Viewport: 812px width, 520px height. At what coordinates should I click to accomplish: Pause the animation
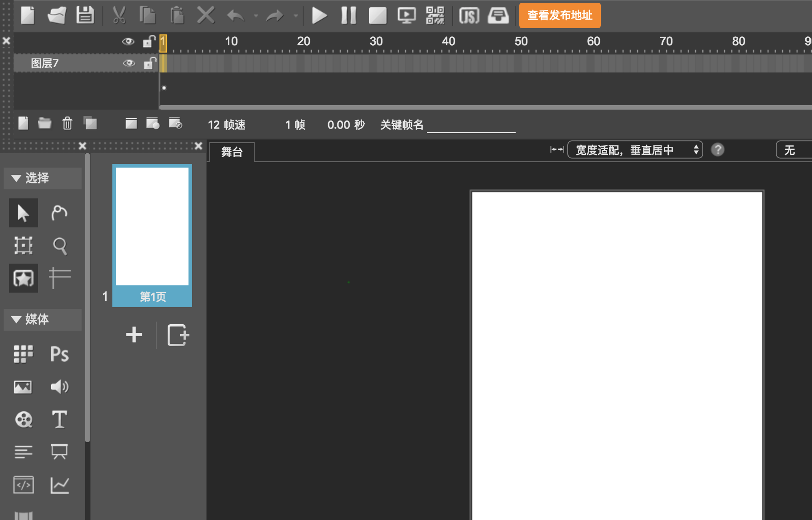point(348,15)
